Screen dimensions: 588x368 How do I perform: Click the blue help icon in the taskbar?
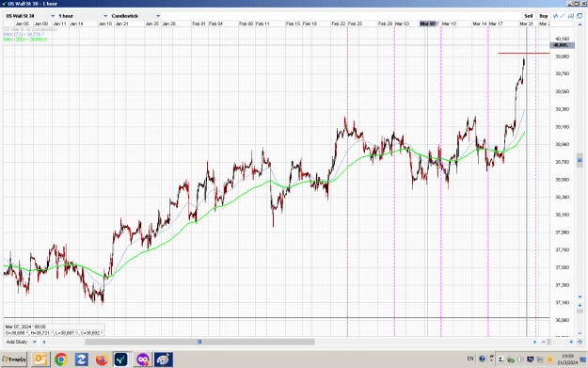click(x=482, y=359)
